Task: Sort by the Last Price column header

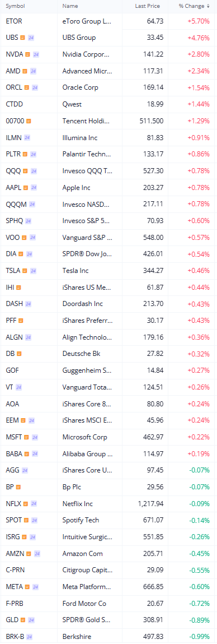Action: coord(148,6)
